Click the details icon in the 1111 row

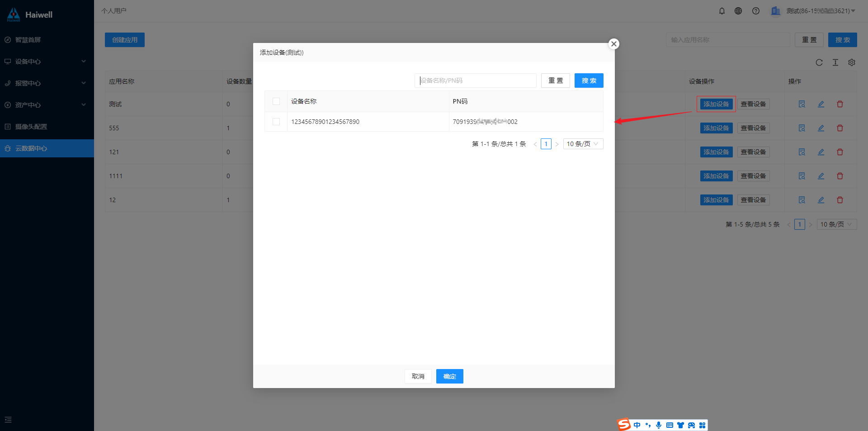pos(802,176)
